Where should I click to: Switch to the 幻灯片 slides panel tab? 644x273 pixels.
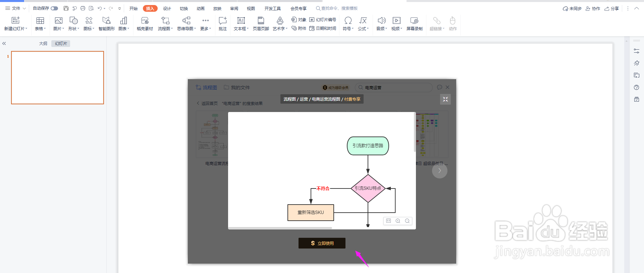click(61, 44)
